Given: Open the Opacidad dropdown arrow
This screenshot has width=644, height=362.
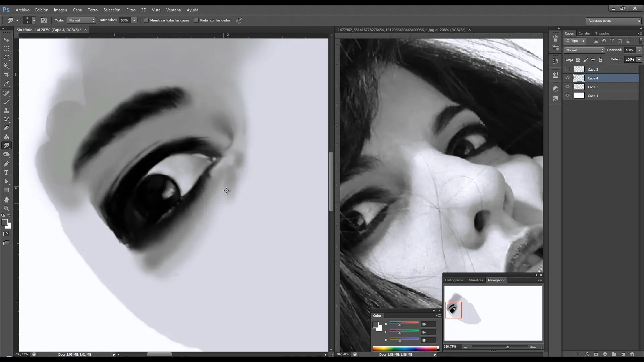Looking at the screenshot, I should [x=639, y=50].
